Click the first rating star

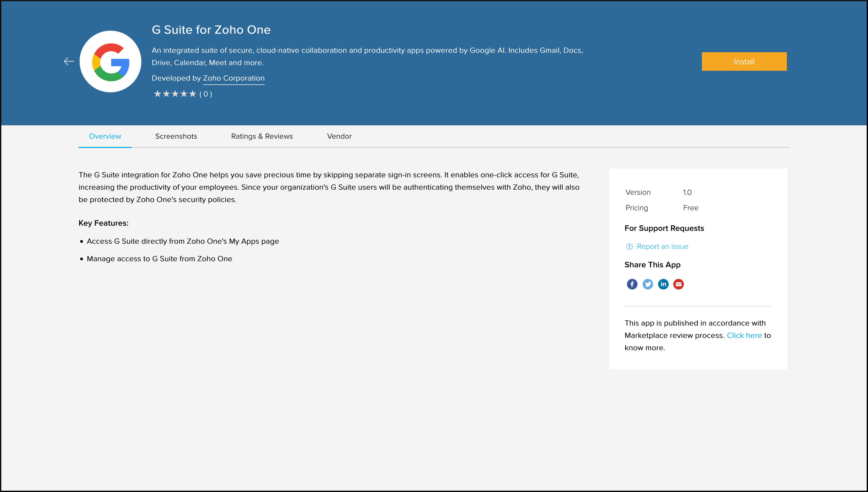coord(157,94)
